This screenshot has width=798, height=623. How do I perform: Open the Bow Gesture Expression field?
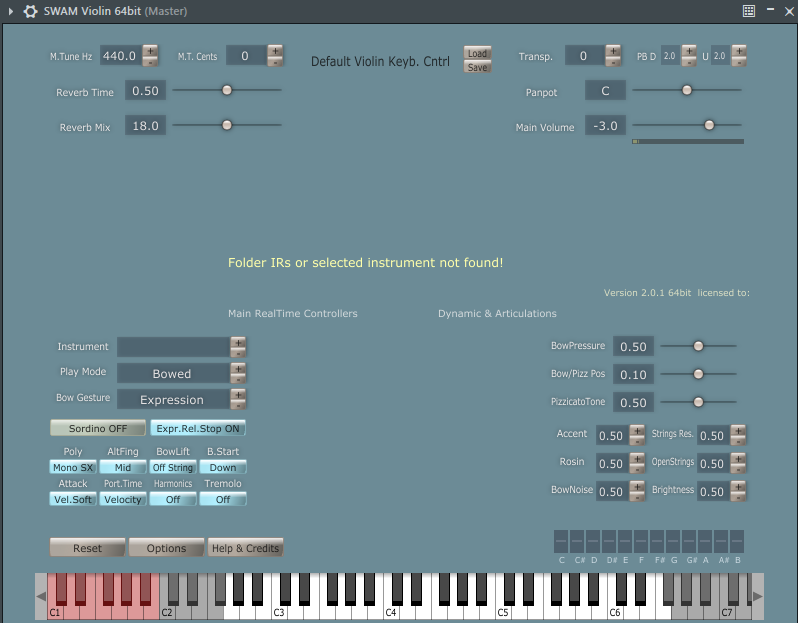(173, 399)
